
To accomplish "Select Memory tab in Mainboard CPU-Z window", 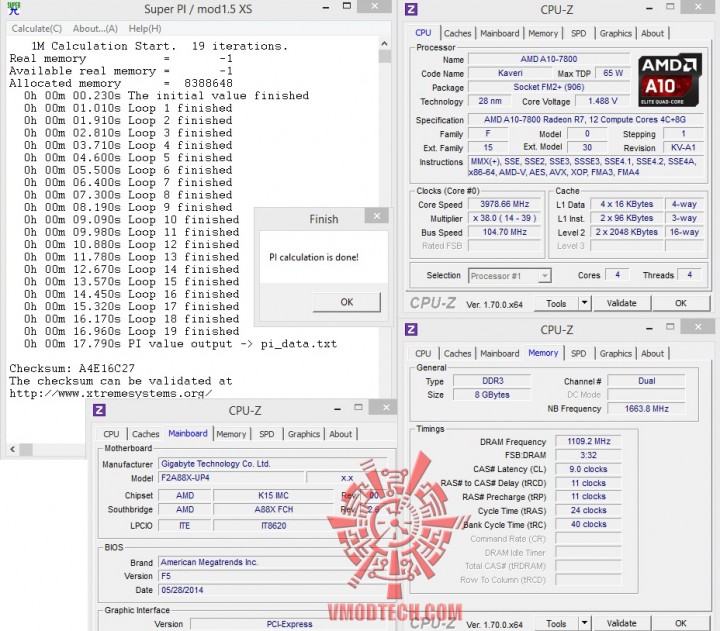I will [231, 434].
